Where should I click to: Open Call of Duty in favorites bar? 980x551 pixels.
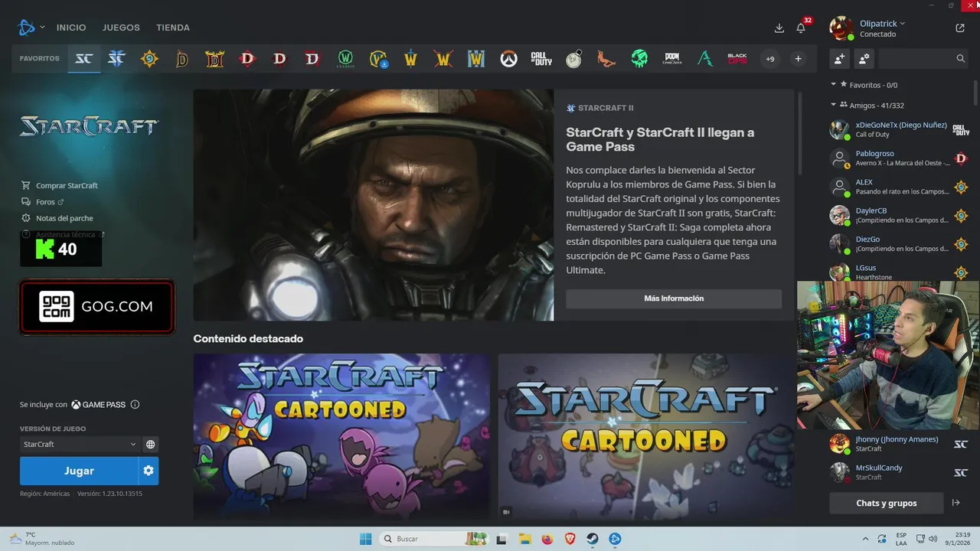[x=541, y=59]
